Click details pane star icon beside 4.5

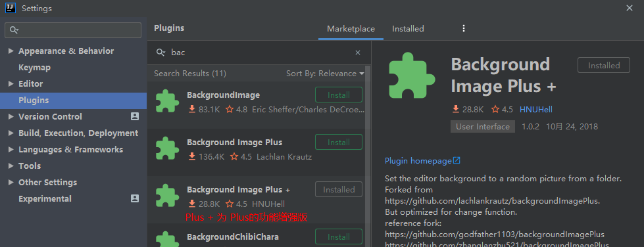[x=495, y=109]
